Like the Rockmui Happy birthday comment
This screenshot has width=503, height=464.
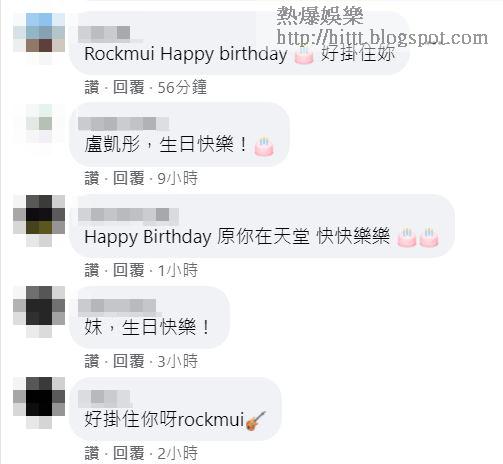click(x=92, y=87)
